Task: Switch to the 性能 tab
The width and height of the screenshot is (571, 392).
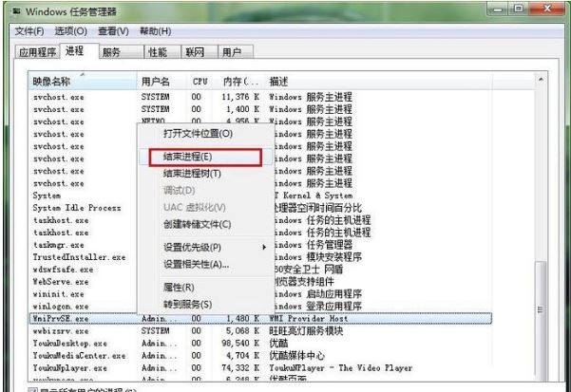Action: [x=162, y=52]
